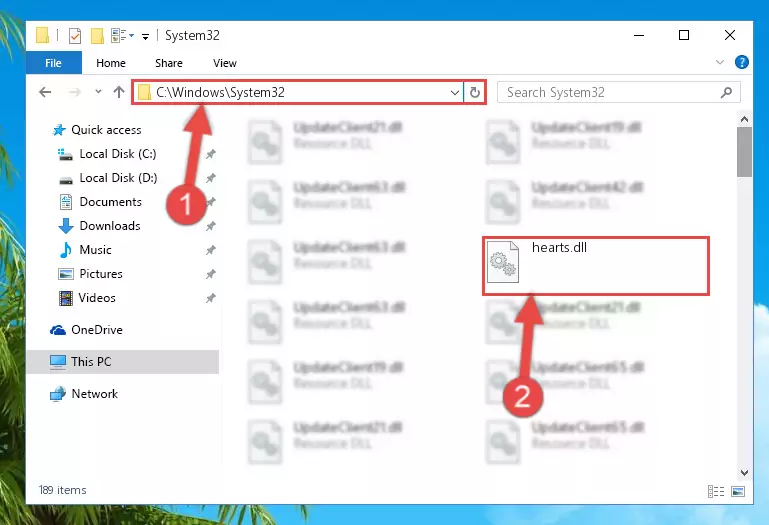
Task: Click the Search System32 field
Action: [618, 92]
